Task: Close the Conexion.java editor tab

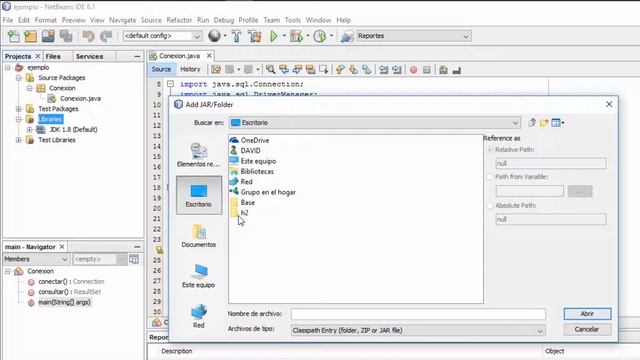Action: point(209,56)
